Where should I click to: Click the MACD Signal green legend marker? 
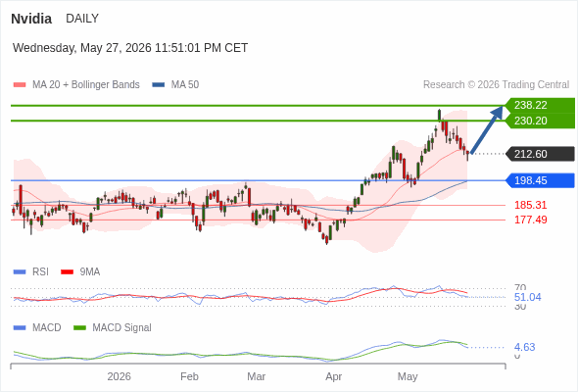click(x=79, y=328)
